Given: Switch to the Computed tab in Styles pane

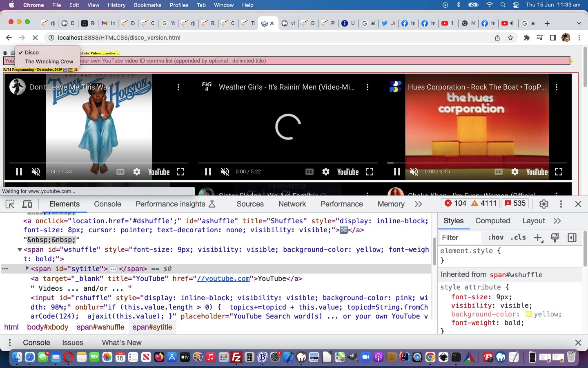Looking at the screenshot, I should click(492, 221).
